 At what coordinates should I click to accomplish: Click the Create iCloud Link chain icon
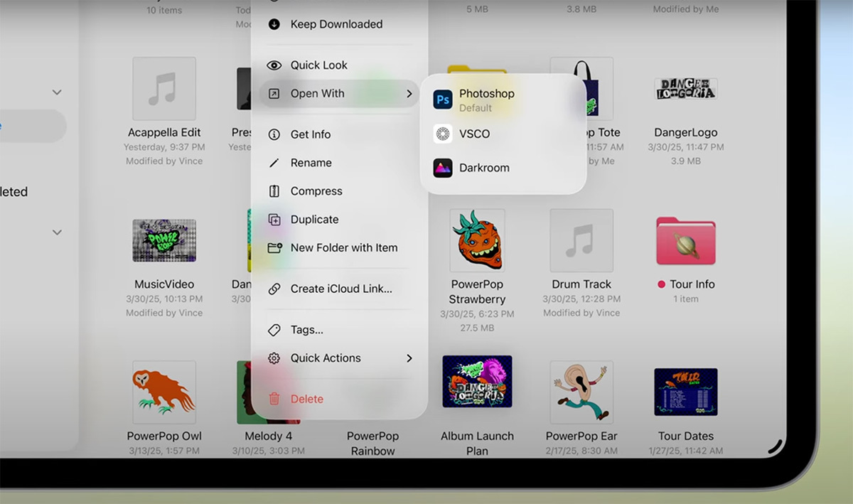[274, 289]
